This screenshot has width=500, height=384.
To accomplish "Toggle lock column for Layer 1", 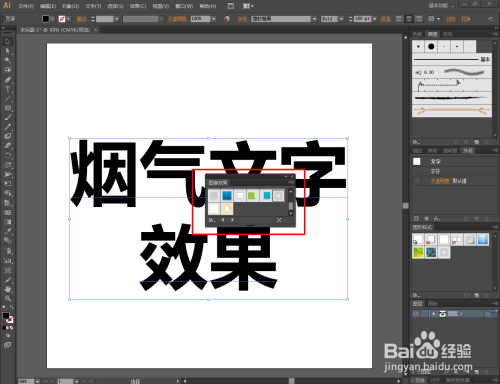I will point(424,314).
